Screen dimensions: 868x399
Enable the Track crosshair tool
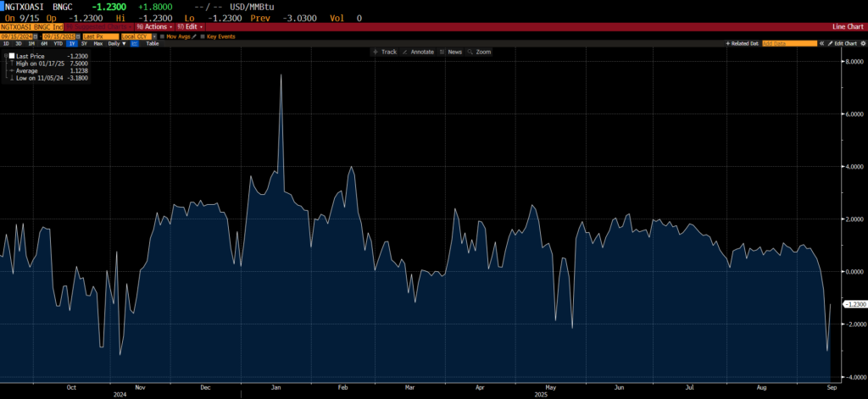pos(386,52)
